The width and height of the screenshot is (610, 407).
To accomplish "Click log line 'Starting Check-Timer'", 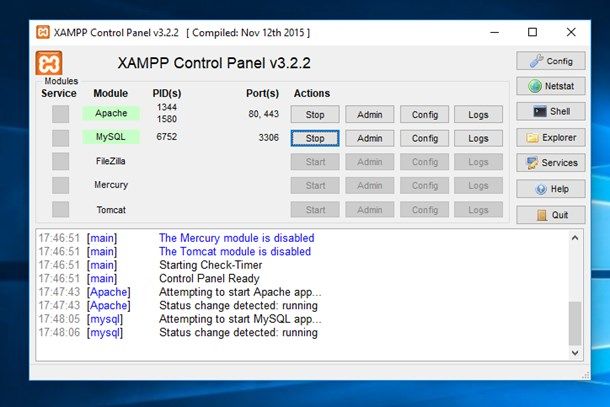I will 210,265.
